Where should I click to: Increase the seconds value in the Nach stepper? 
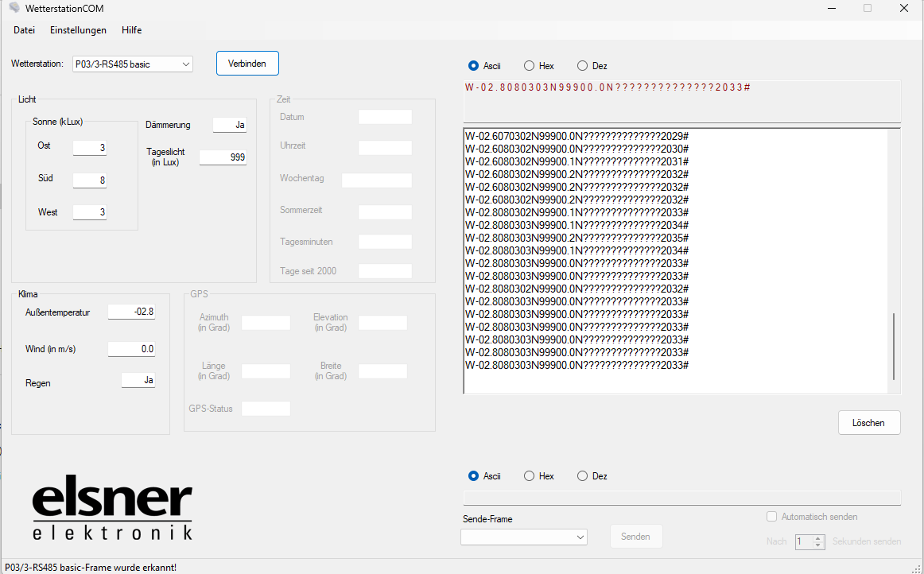point(819,538)
